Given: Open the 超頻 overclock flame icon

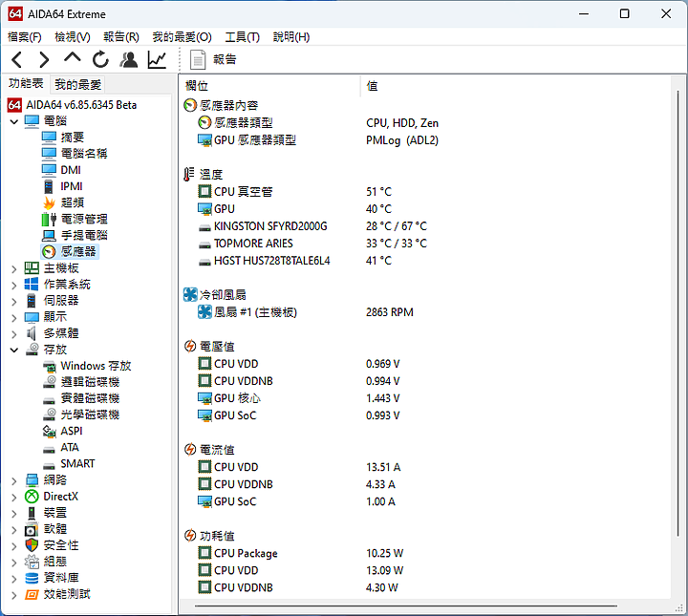Looking at the screenshot, I should pos(49,202).
